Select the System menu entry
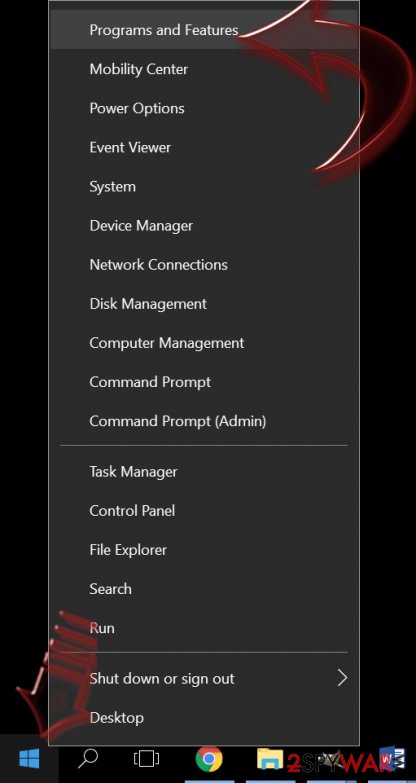Screen dimensions: 416x783 204,187
